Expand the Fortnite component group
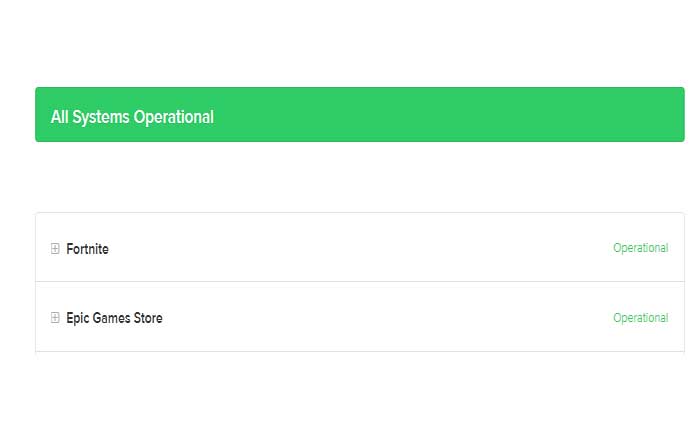This screenshot has height=430, width=700. pos(55,249)
